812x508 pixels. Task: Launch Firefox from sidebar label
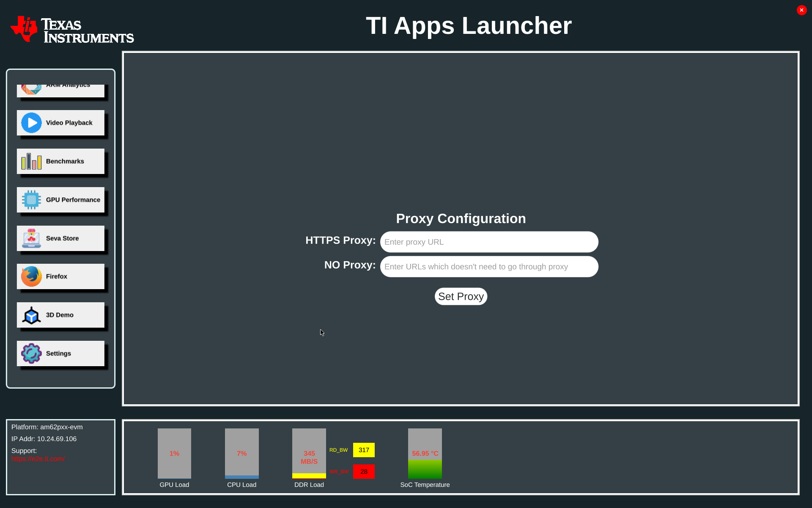click(56, 276)
